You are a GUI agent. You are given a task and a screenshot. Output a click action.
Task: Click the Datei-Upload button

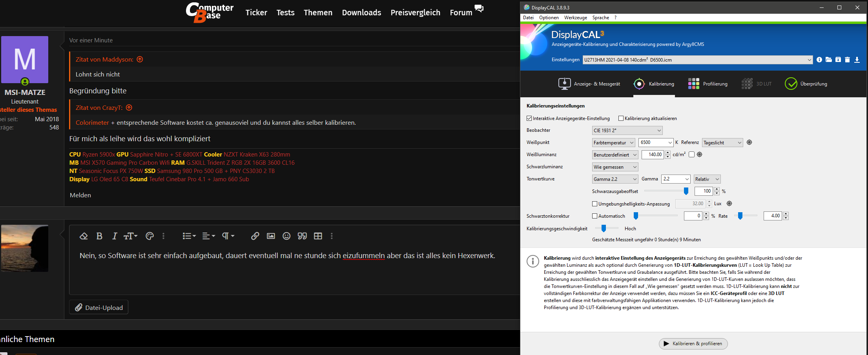pyautogui.click(x=99, y=308)
